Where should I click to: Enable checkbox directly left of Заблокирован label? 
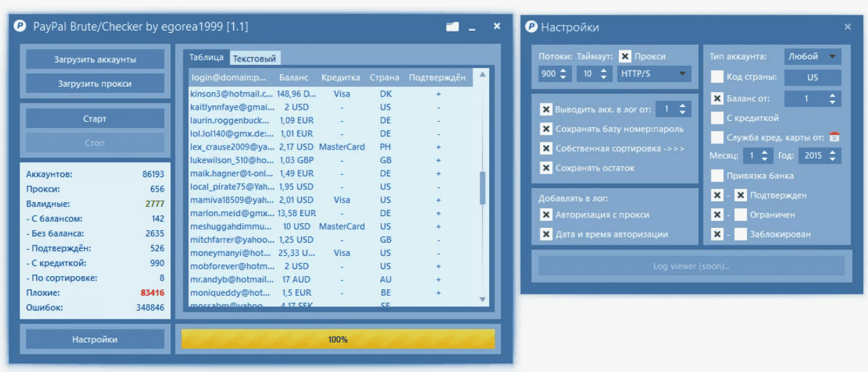pos(741,234)
